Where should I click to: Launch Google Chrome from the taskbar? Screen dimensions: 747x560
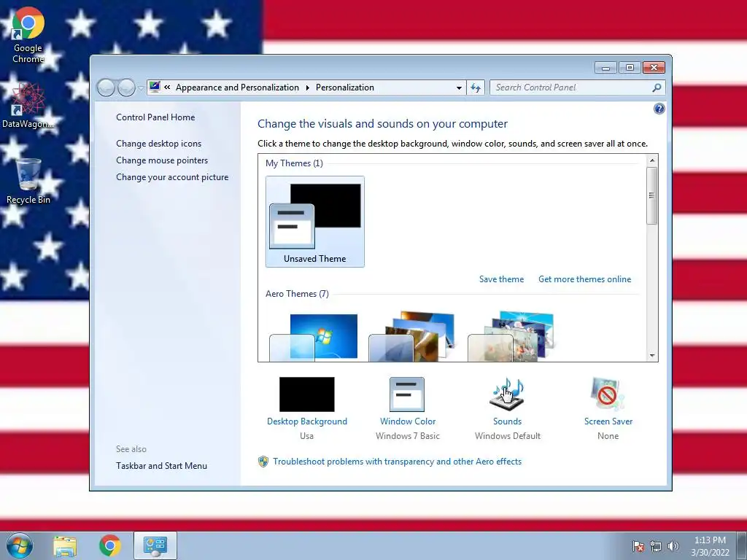[x=109, y=545]
